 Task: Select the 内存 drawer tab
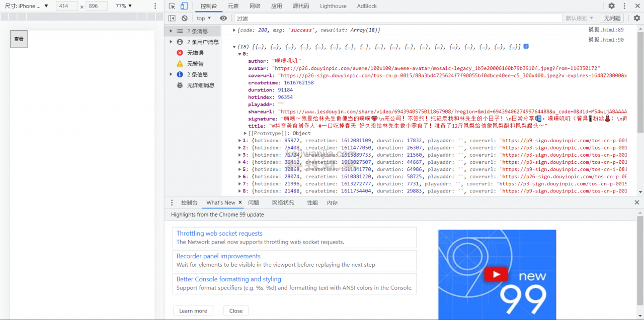pyautogui.click(x=332, y=202)
